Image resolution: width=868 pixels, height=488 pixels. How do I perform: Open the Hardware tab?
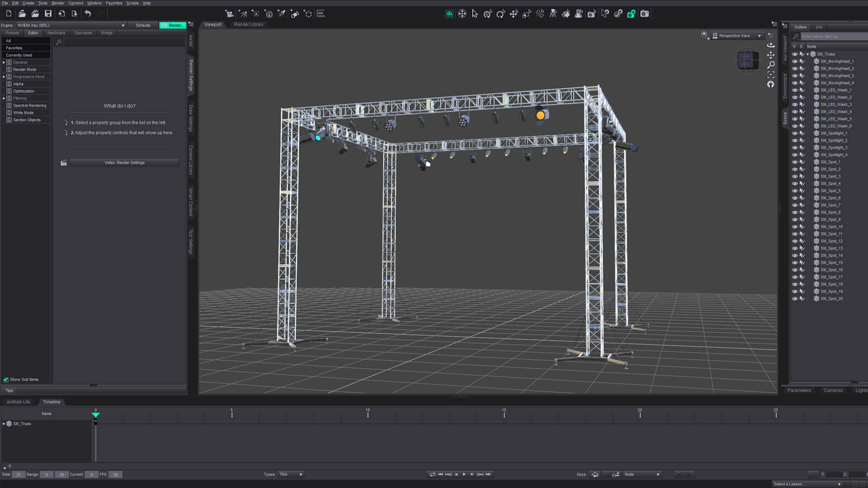coord(56,33)
